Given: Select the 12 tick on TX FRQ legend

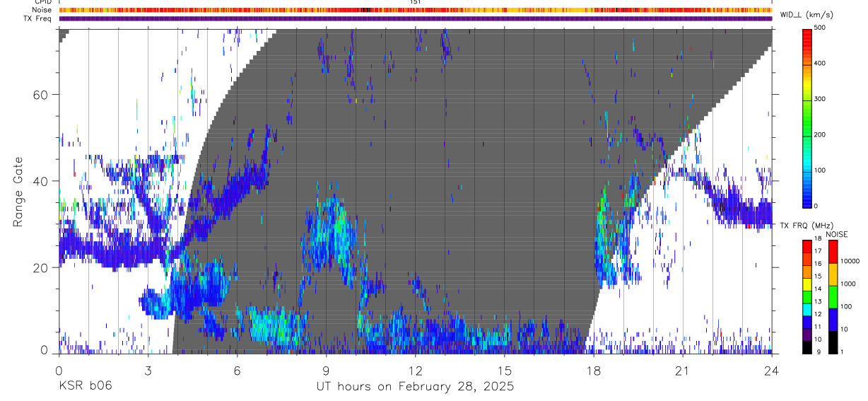Looking at the screenshot, I should pyautogui.click(x=818, y=314).
